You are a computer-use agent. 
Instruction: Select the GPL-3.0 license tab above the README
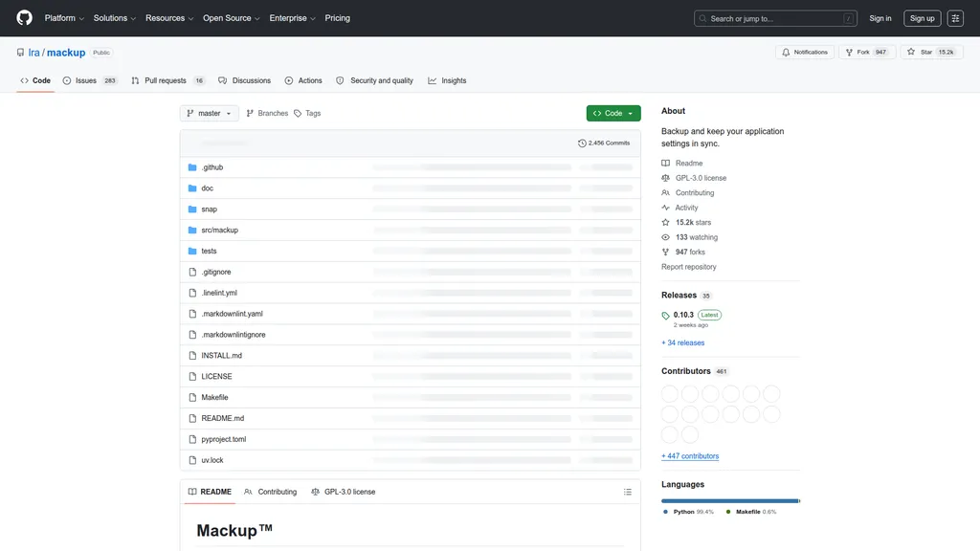(x=344, y=492)
